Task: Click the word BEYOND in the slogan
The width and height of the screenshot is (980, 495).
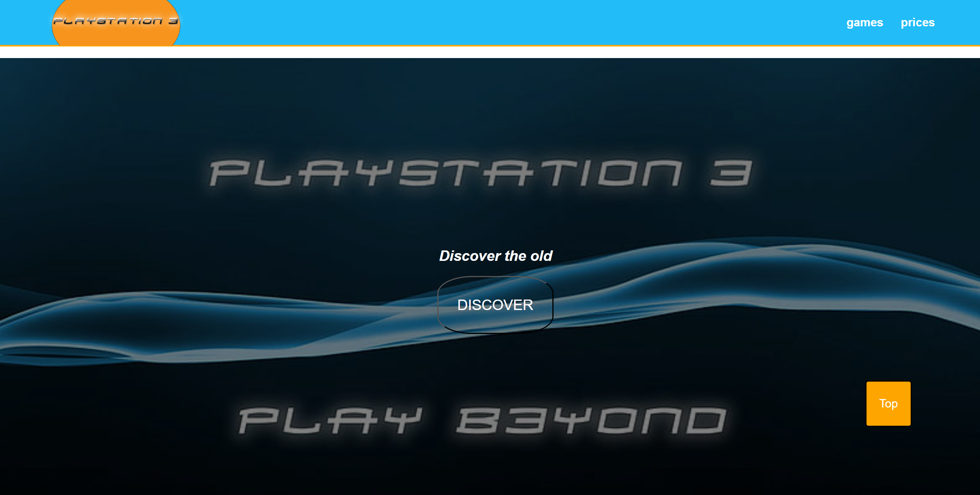Action: click(591, 420)
